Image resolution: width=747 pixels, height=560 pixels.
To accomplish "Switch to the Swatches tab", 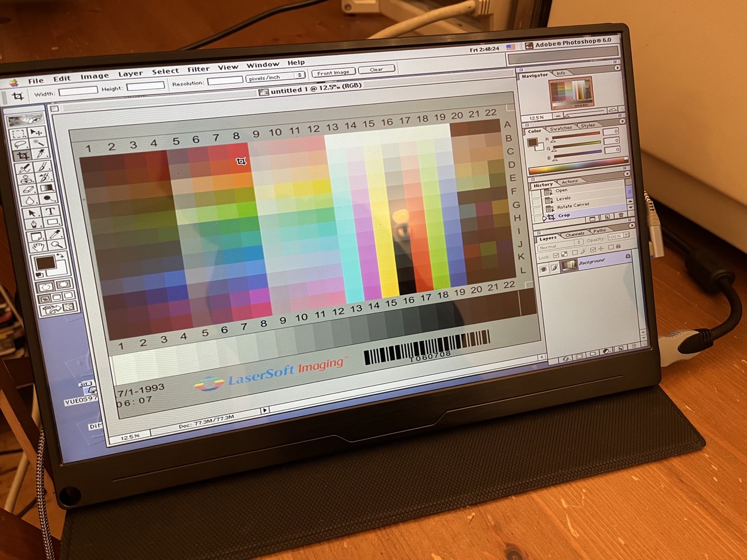I will tap(561, 128).
